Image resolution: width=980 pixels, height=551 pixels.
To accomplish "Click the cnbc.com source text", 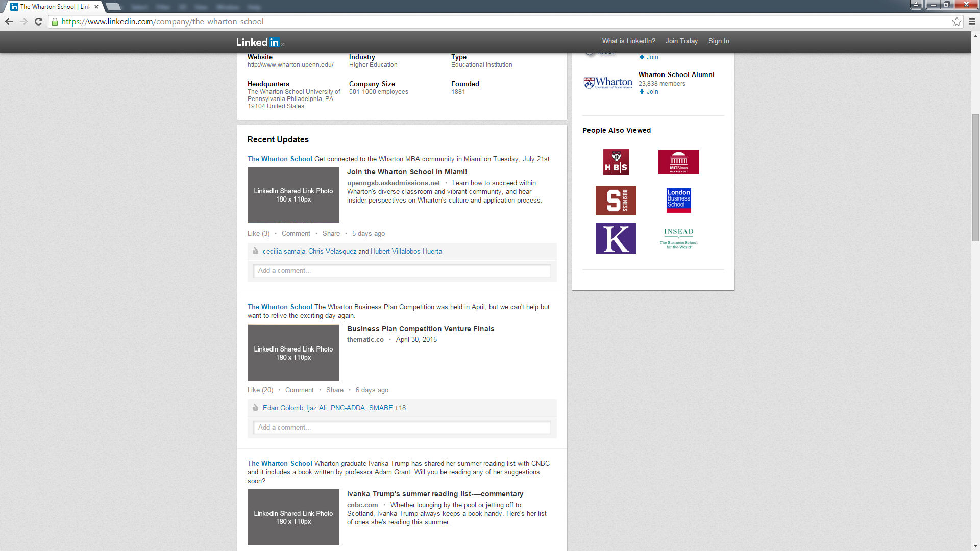I will pyautogui.click(x=362, y=505).
